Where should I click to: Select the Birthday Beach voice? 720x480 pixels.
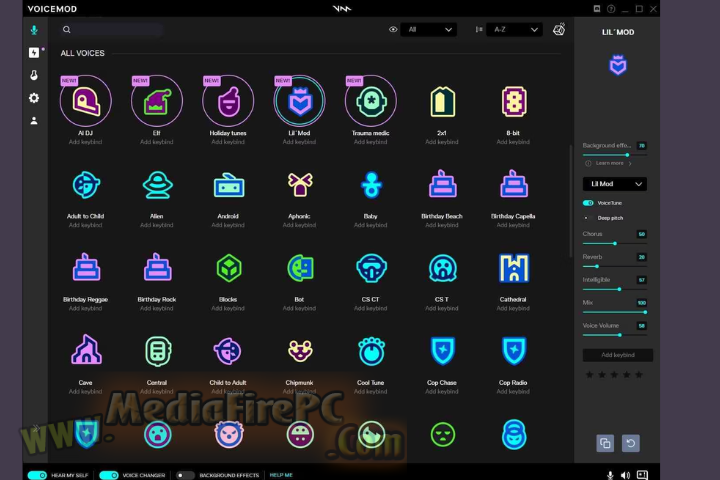coord(442,184)
